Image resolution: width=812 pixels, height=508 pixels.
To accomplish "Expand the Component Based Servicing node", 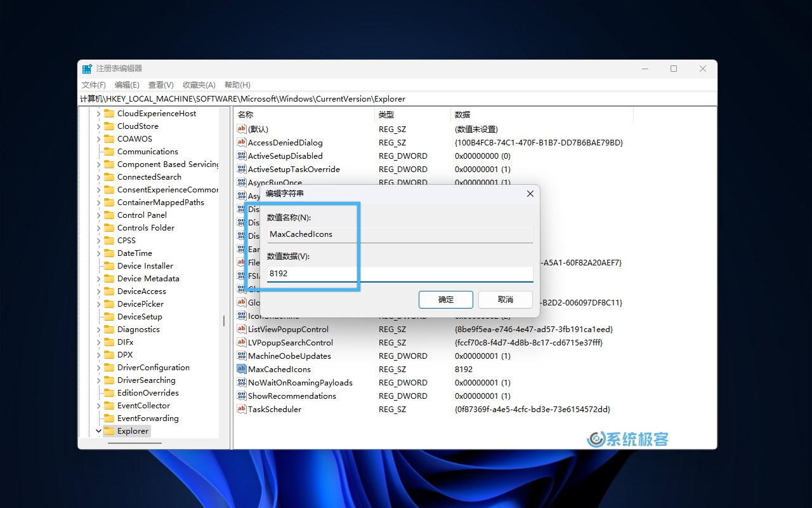I will pyautogui.click(x=98, y=164).
